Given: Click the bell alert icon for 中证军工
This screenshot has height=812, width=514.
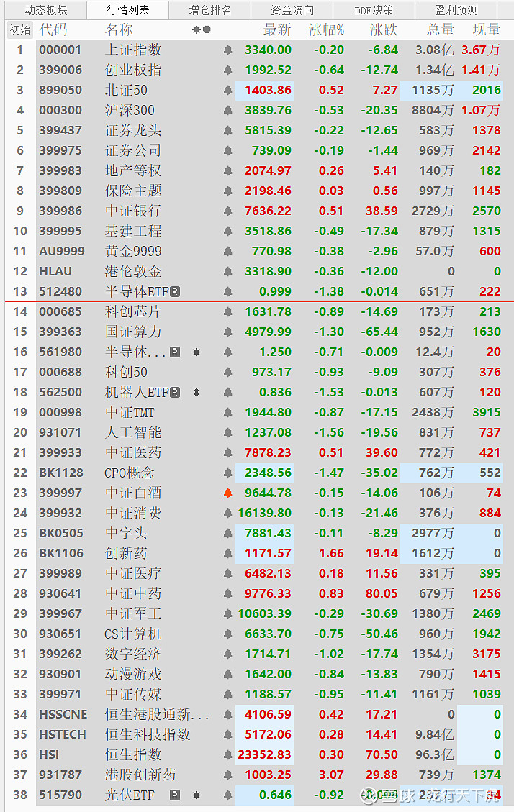Looking at the screenshot, I should [x=227, y=614].
